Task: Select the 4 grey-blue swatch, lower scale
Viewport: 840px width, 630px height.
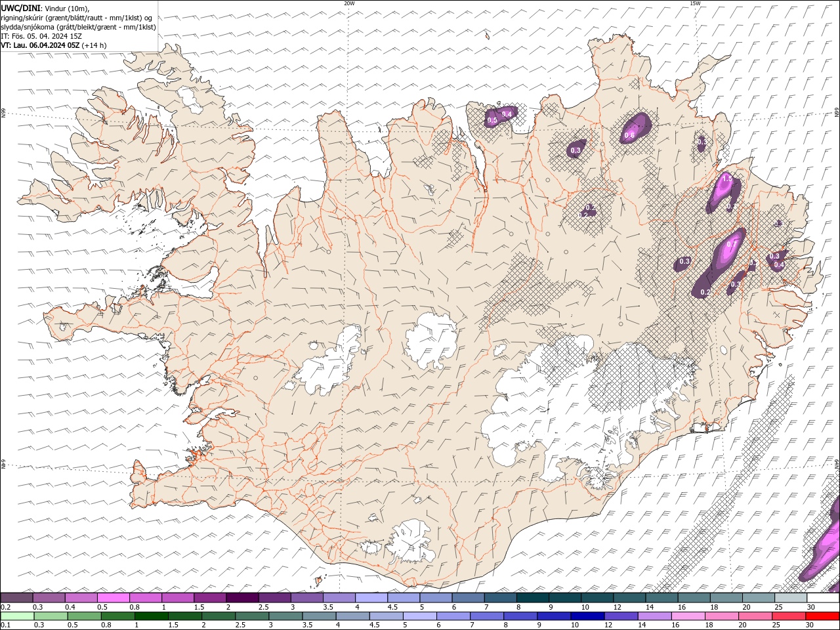Action: [353, 616]
